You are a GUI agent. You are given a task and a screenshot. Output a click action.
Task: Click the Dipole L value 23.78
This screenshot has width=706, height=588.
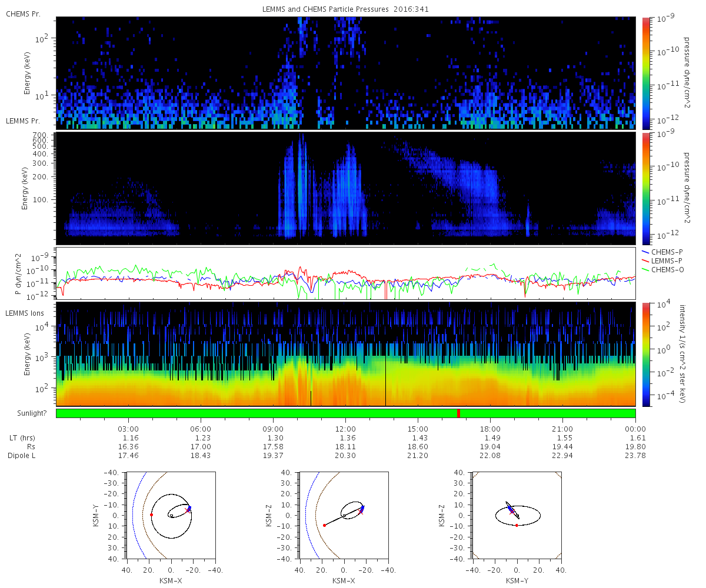(x=635, y=456)
